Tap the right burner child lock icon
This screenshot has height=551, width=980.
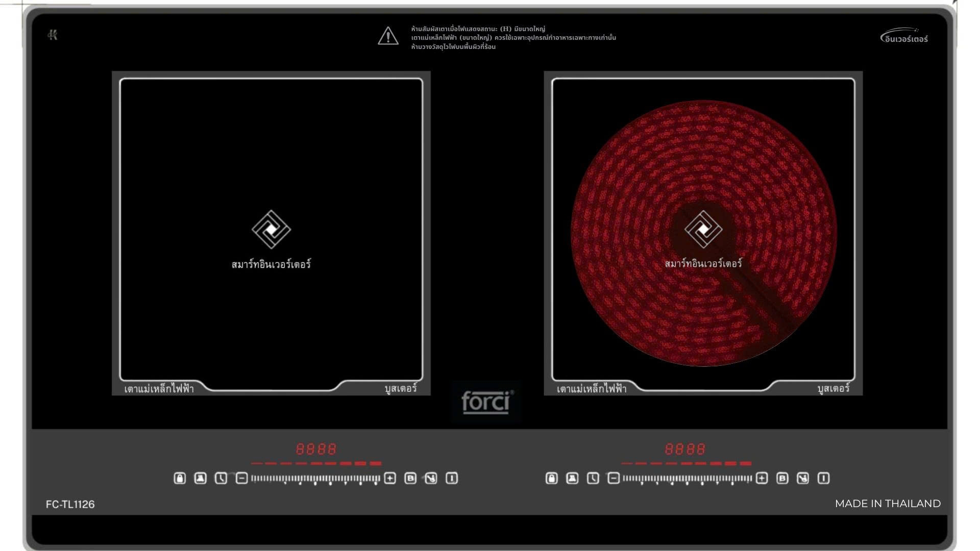click(551, 478)
